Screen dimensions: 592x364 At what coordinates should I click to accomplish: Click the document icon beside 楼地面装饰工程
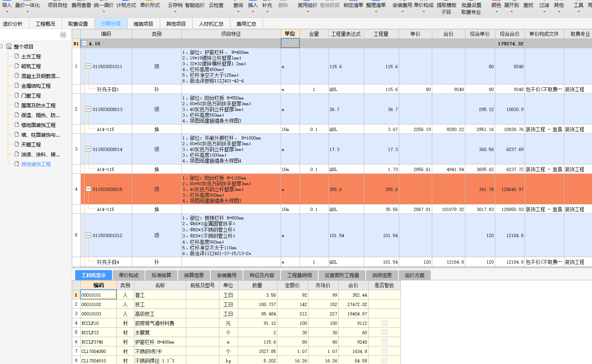[x=17, y=125]
